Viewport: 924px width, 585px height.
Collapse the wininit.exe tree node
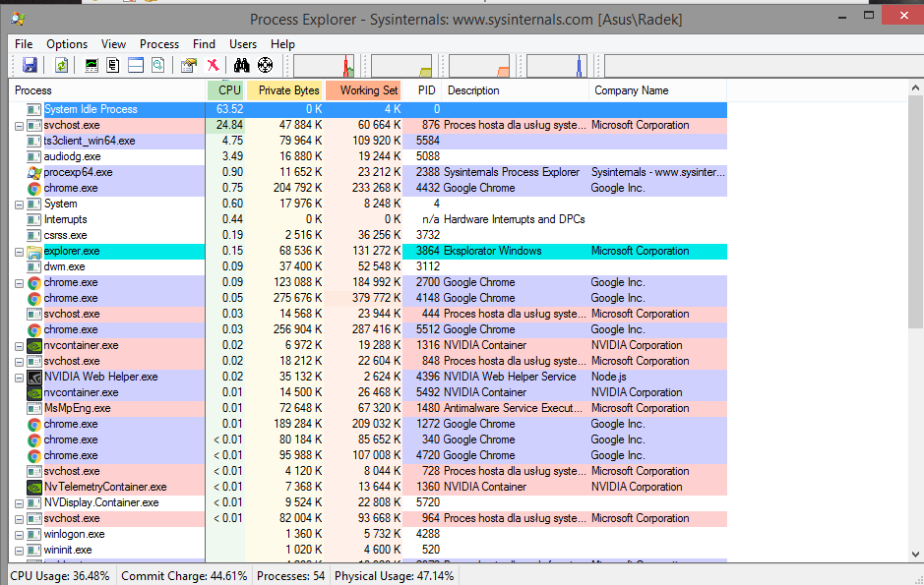19,551
